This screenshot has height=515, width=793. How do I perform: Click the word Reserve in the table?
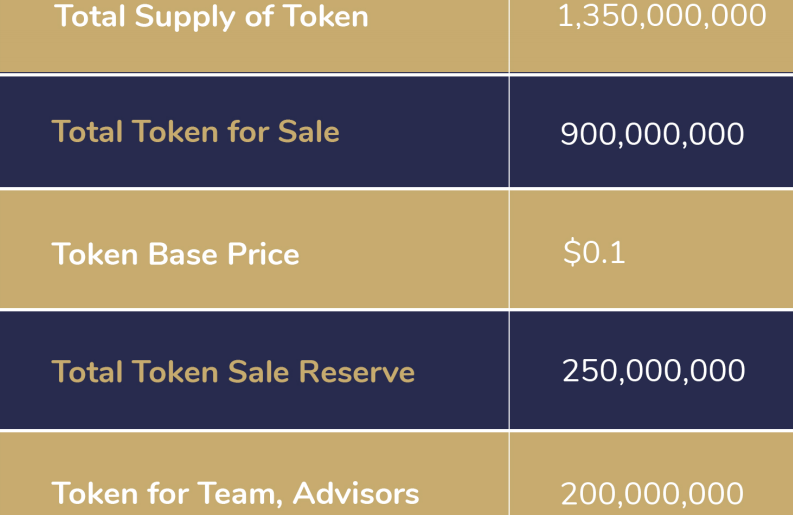click(357, 372)
